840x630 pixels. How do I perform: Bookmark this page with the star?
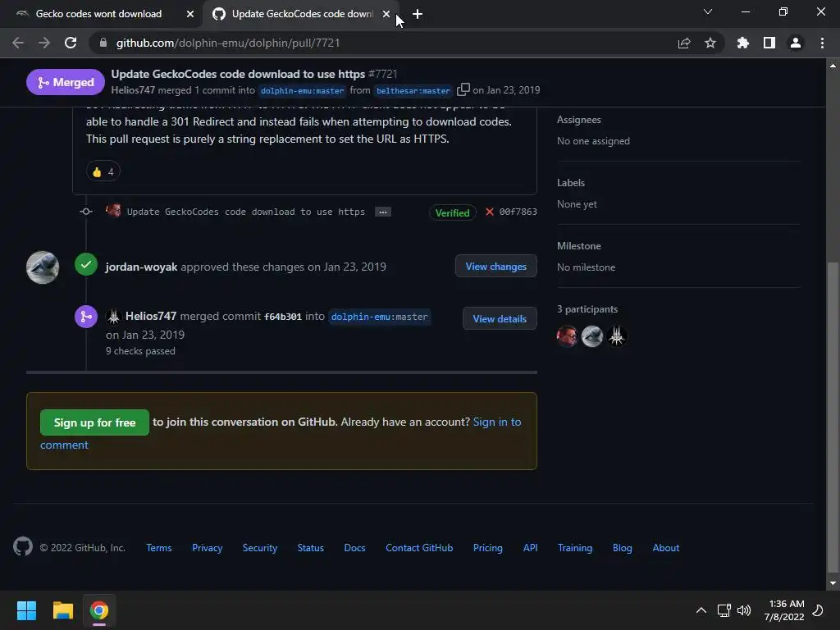click(x=710, y=43)
